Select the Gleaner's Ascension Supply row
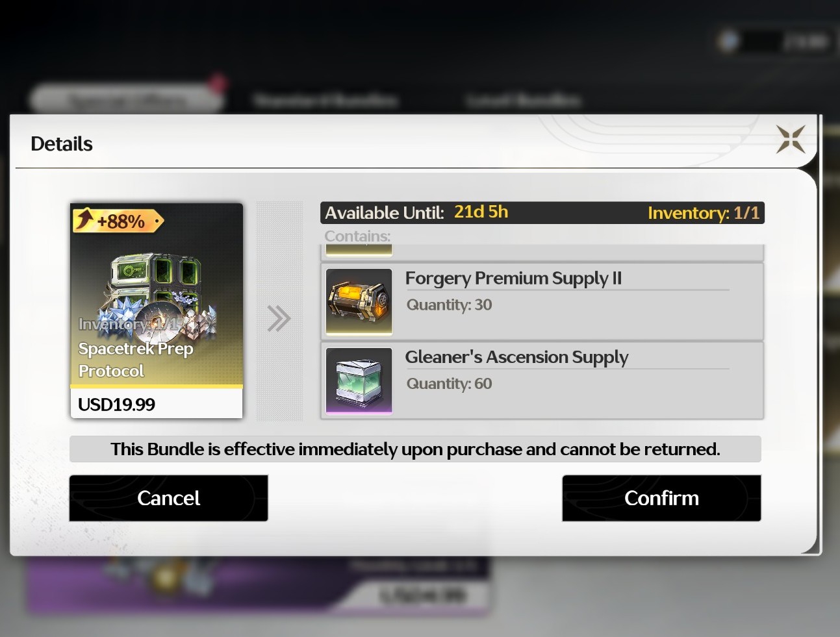 click(x=542, y=381)
